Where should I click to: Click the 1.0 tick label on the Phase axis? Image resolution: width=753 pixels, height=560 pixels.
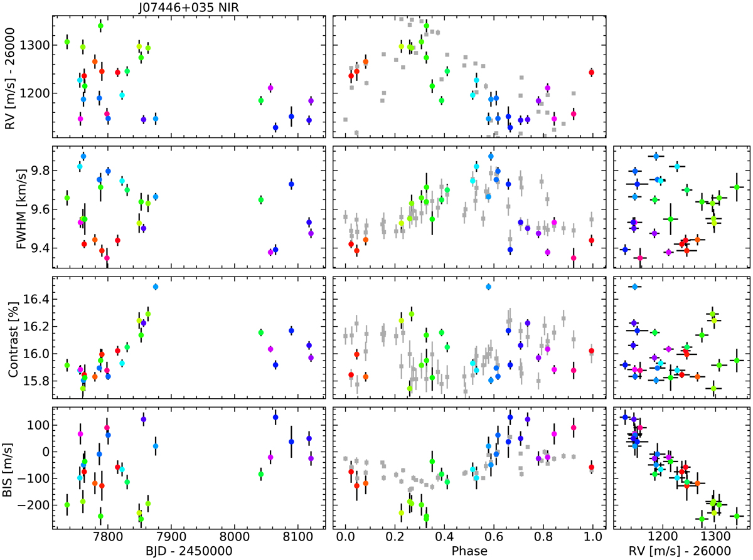tap(592, 537)
